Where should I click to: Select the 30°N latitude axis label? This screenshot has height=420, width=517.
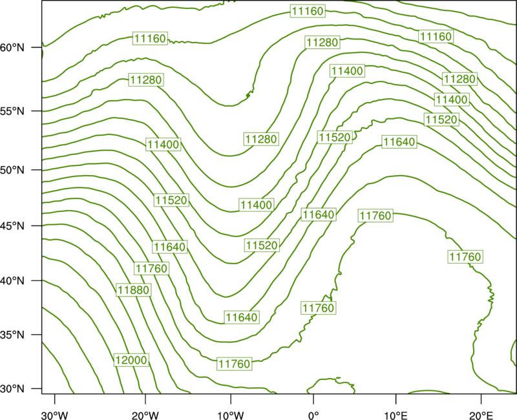tap(12, 389)
